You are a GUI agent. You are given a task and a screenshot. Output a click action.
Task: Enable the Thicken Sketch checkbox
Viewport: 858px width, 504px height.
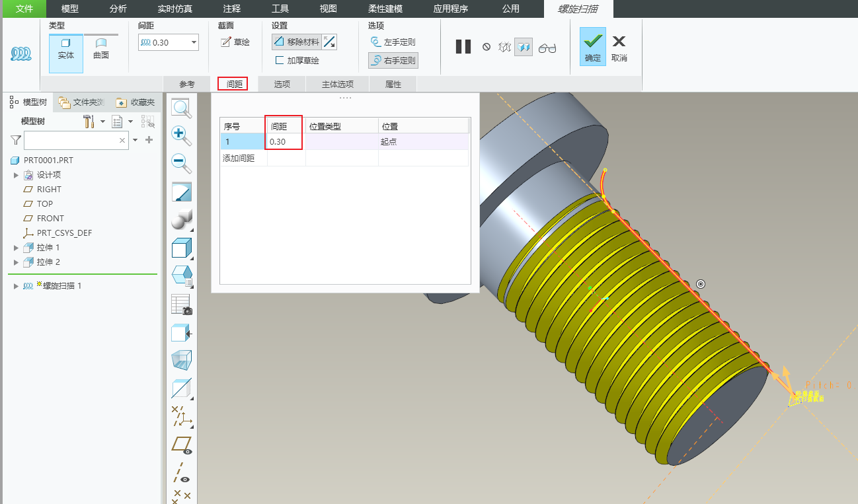point(280,60)
